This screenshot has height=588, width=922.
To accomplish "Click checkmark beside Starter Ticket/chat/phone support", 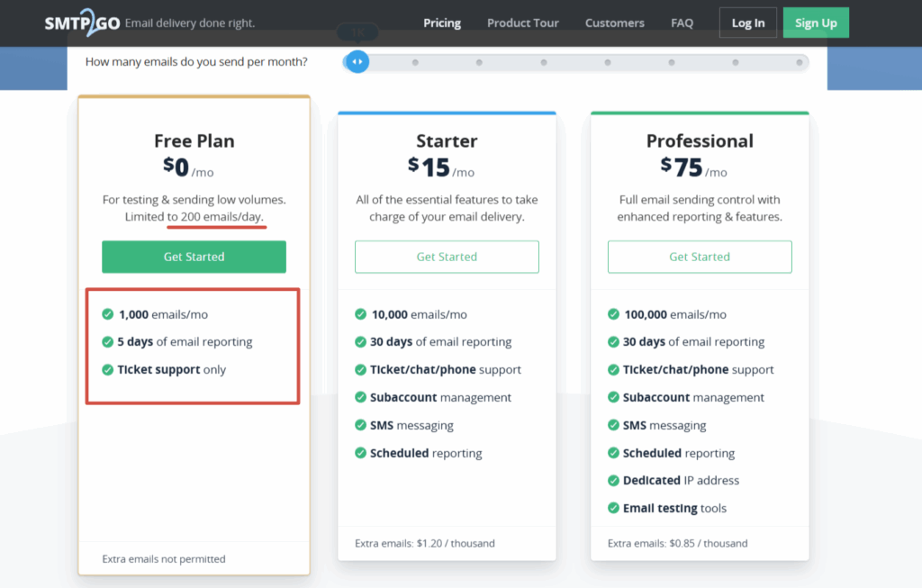I will click(x=360, y=369).
